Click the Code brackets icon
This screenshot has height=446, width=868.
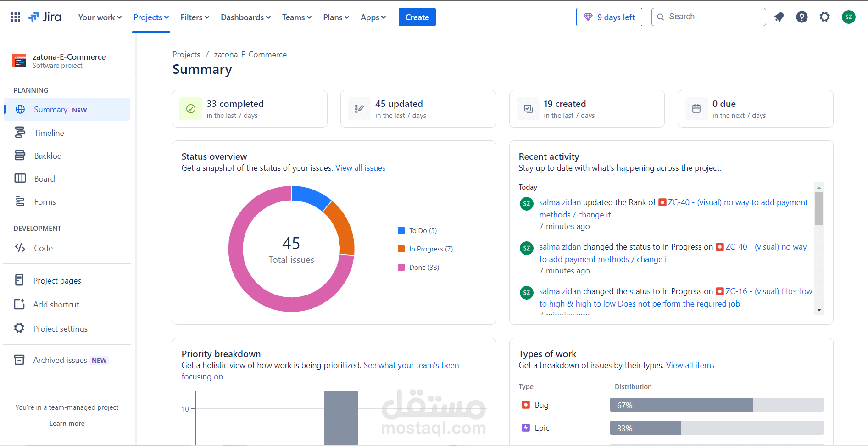point(20,248)
